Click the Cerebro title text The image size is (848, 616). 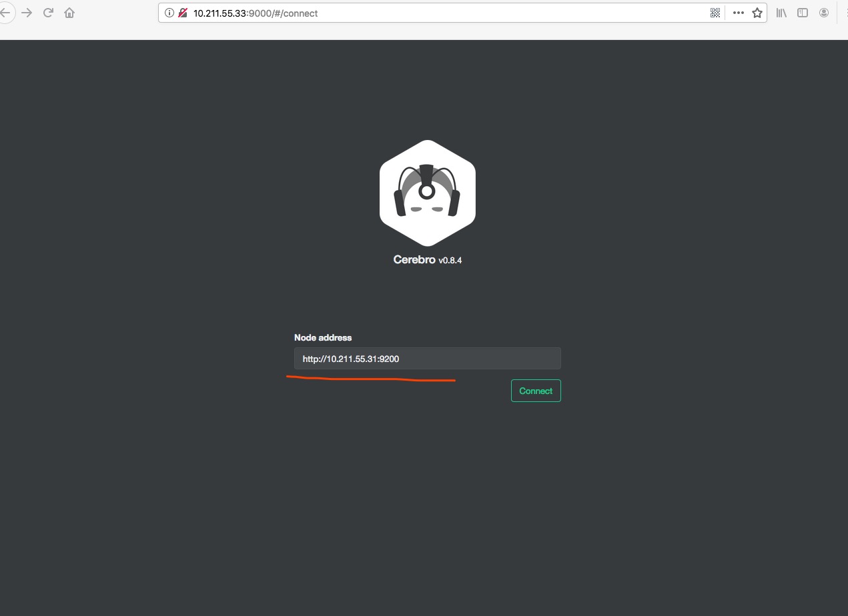(x=414, y=260)
